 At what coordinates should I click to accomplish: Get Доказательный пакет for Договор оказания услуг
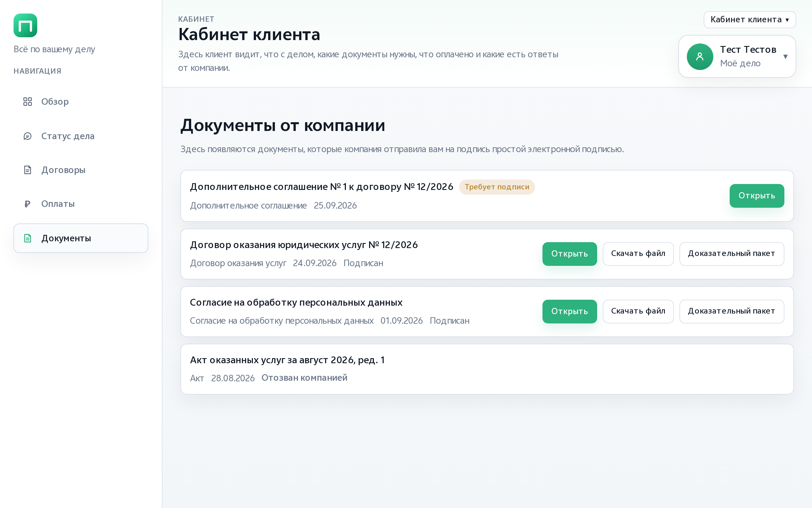click(731, 254)
